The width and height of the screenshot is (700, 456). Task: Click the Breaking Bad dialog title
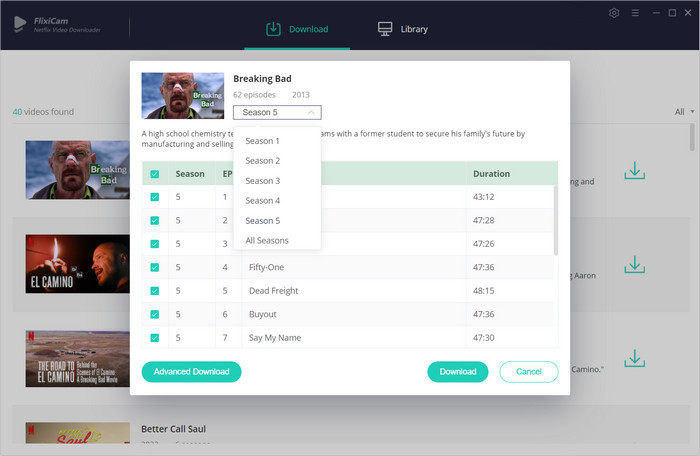pyautogui.click(x=262, y=79)
